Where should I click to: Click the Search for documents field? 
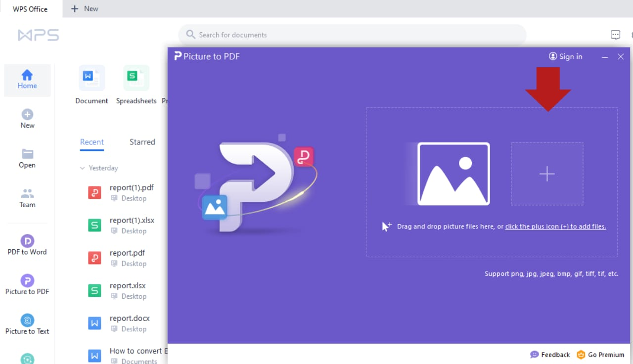pos(352,35)
